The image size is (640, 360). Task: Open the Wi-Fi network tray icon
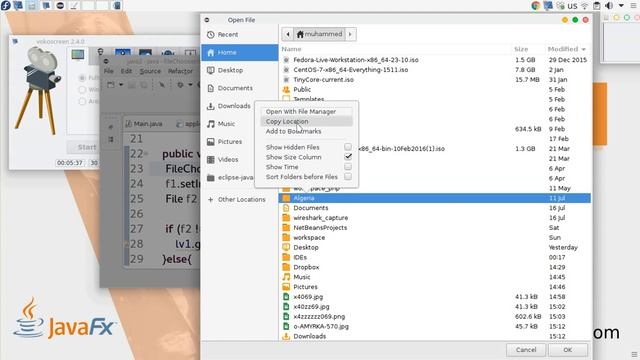[x=584, y=6]
